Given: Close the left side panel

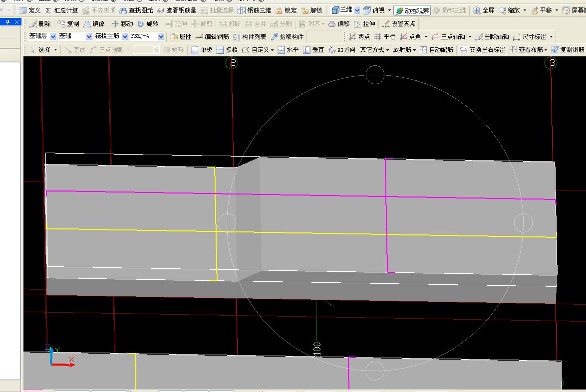Looking at the screenshot, I should [x=16, y=22].
